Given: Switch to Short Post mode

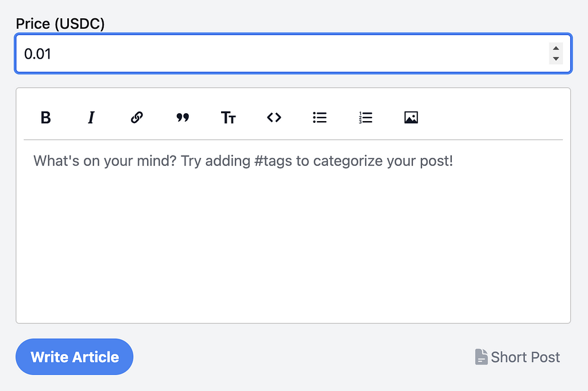Looking at the screenshot, I should click(x=525, y=357).
